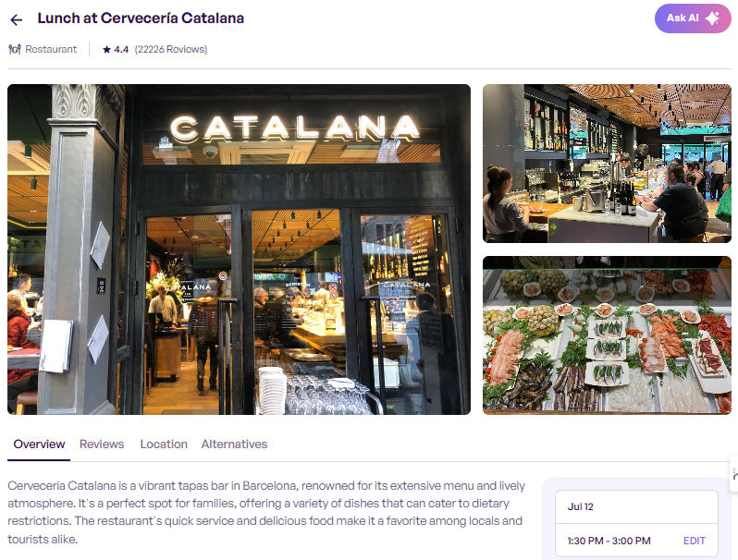Open the Ask AI assistant button
738x560 pixels.
coord(693,18)
